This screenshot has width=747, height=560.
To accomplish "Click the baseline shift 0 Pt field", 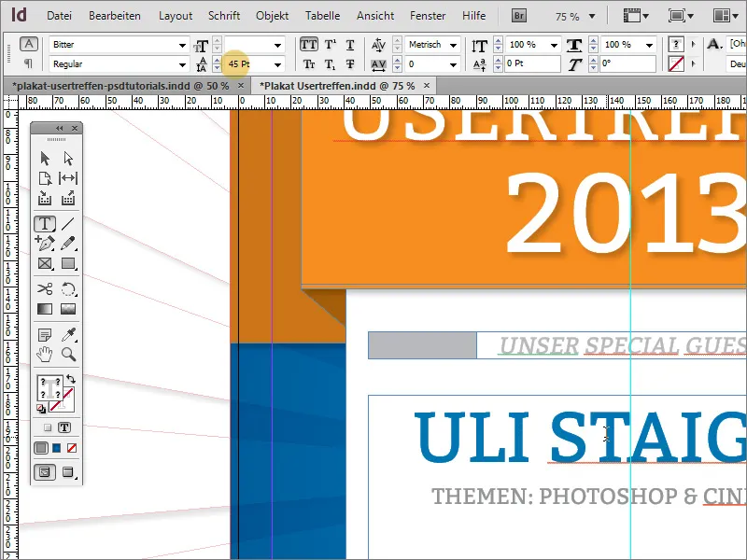I will coord(532,63).
